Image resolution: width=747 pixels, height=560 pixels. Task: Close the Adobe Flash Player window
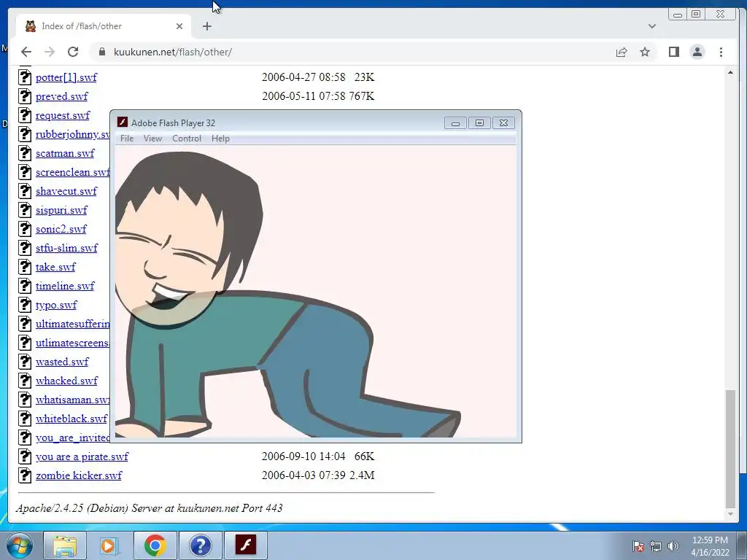503,122
